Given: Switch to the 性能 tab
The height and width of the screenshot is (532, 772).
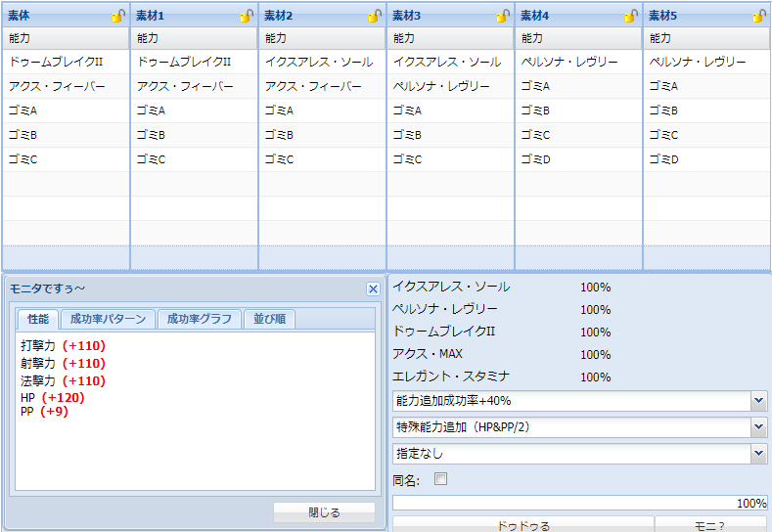Looking at the screenshot, I should [38, 319].
